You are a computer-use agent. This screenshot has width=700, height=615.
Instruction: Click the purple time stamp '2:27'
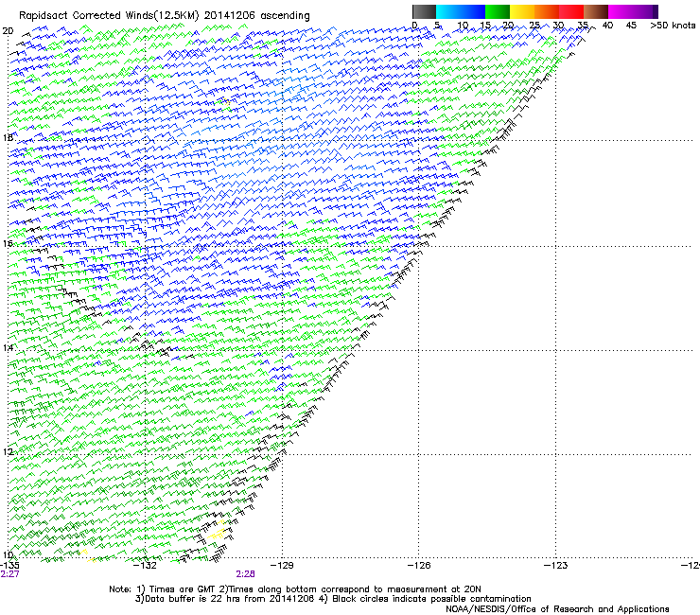pos(9,574)
